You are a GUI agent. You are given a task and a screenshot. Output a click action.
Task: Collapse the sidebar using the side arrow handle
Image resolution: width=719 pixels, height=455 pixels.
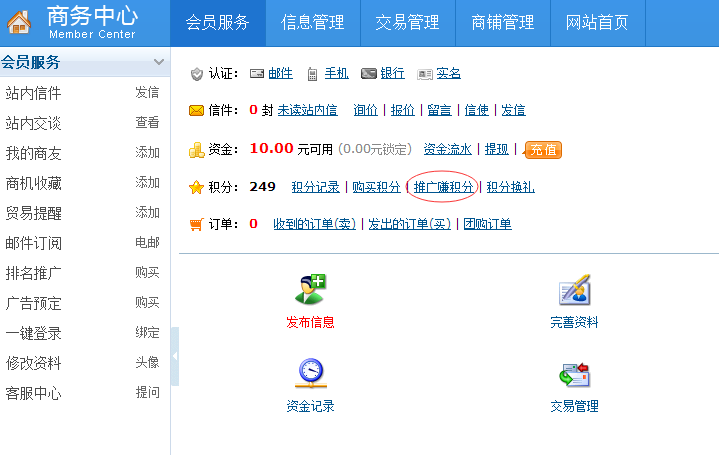tap(175, 356)
